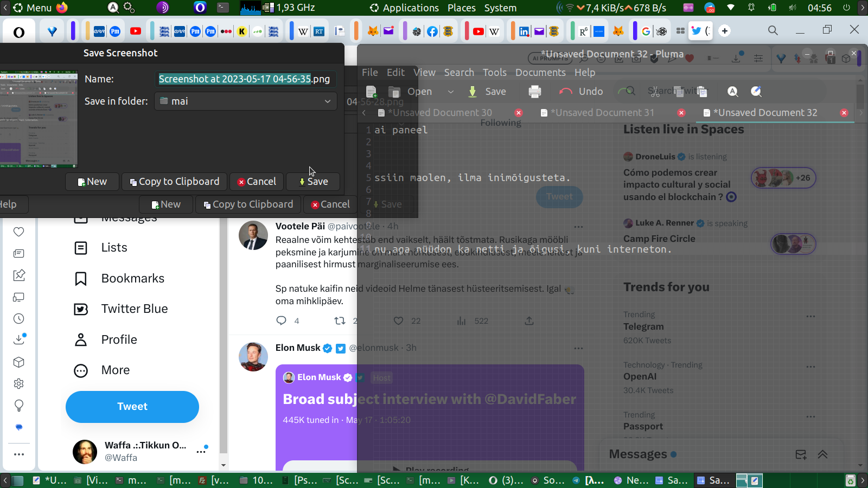
Task: Click New in the front Save Screenshot dialog
Action: [x=92, y=182]
